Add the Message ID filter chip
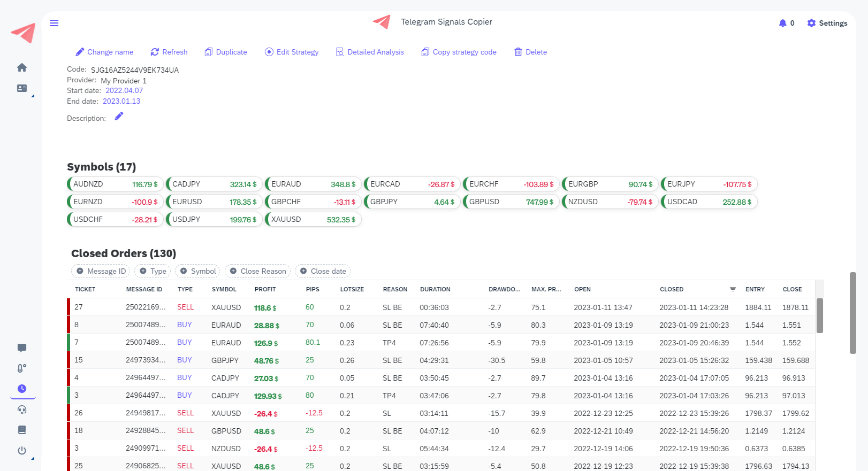Viewport: 868px width, 471px height. pyautogui.click(x=101, y=271)
